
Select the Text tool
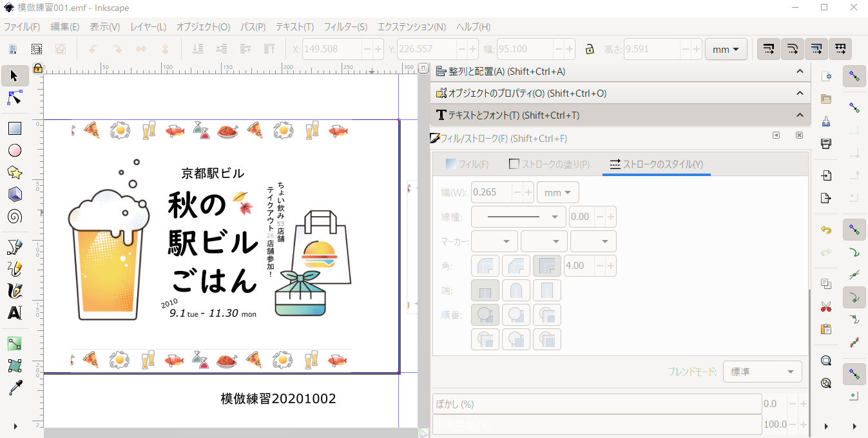14,312
